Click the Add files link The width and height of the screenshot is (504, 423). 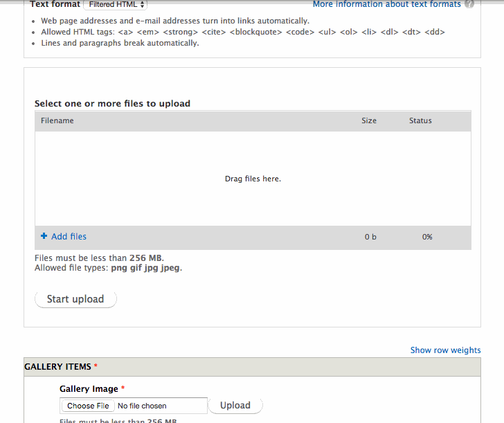69,237
